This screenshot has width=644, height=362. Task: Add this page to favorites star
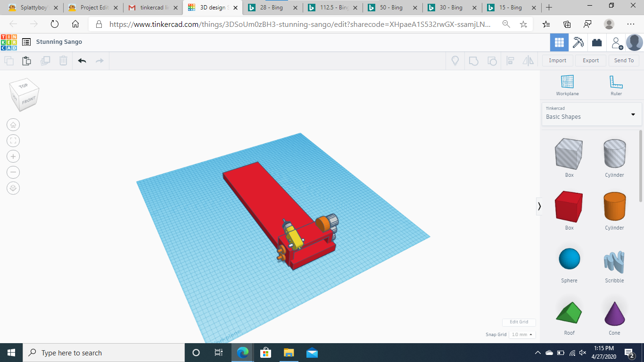(523, 24)
